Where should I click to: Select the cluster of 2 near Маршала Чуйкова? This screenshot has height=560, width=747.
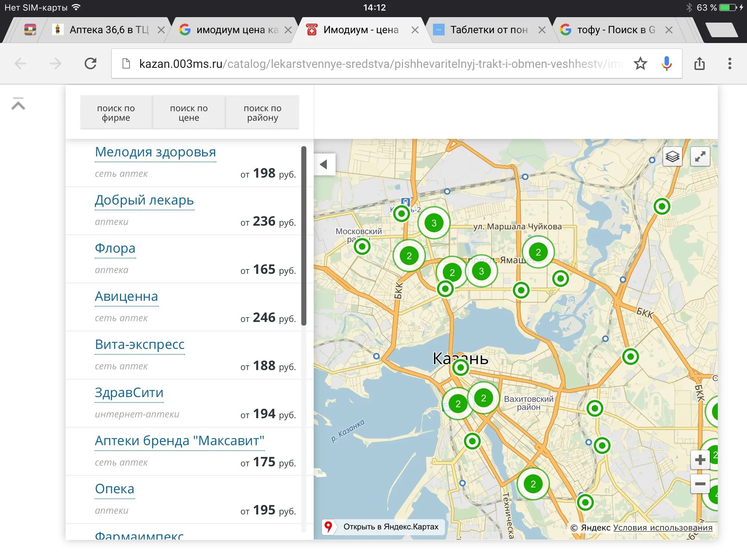538,252
